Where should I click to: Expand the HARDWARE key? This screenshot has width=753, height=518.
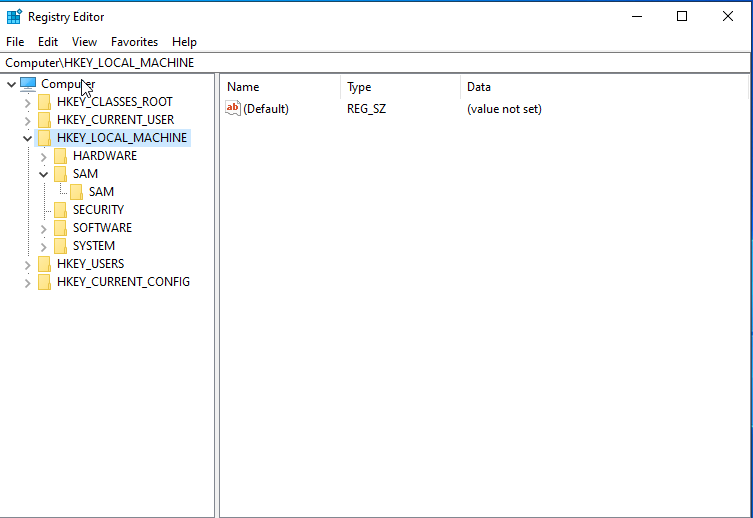pos(44,157)
